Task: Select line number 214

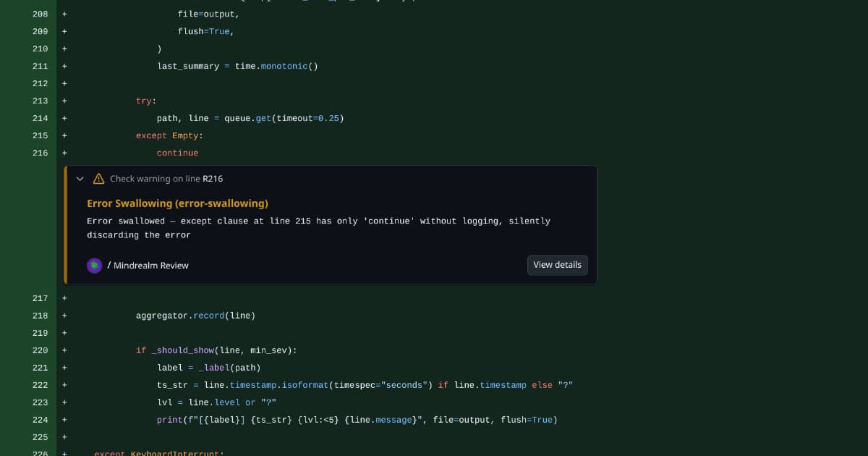Action: pyautogui.click(x=40, y=118)
